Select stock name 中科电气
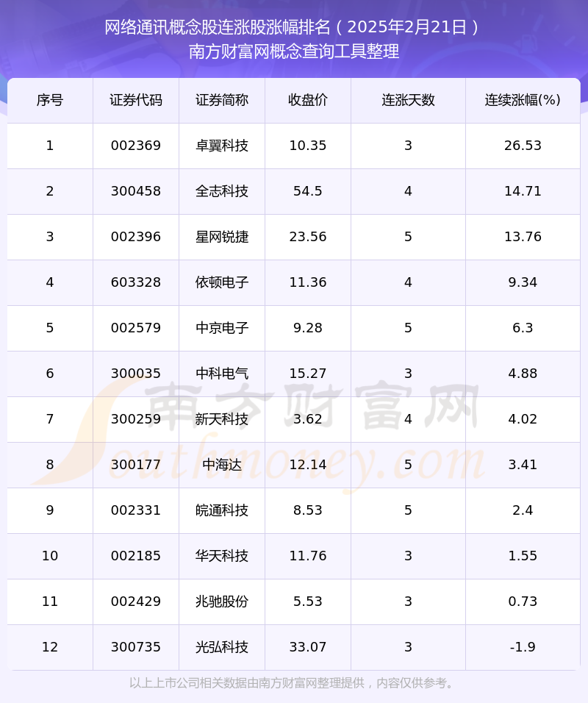588x703 pixels. (x=222, y=374)
